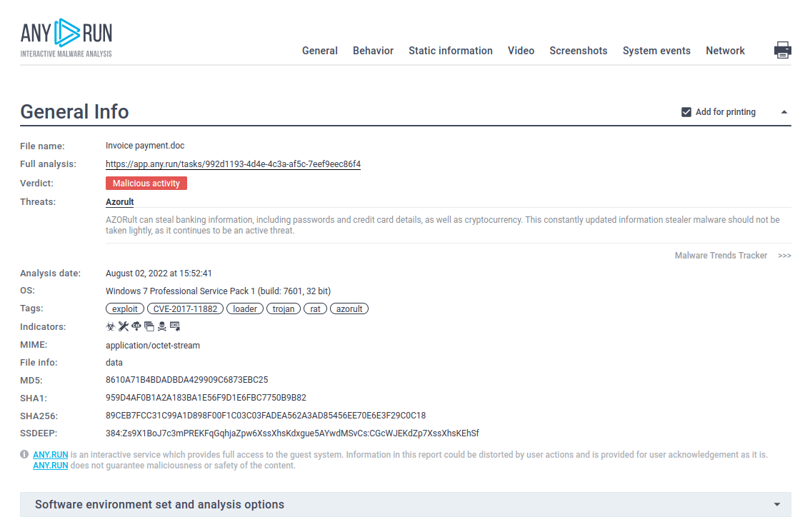The width and height of the screenshot is (810, 532).
Task: Click the cloud download indicator icon
Action: tap(136, 326)
